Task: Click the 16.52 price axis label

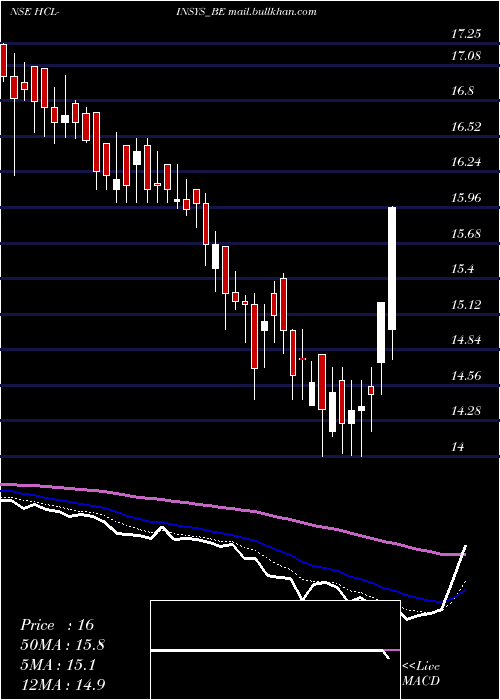Action: pyautogui.click(x=467, y=126)
